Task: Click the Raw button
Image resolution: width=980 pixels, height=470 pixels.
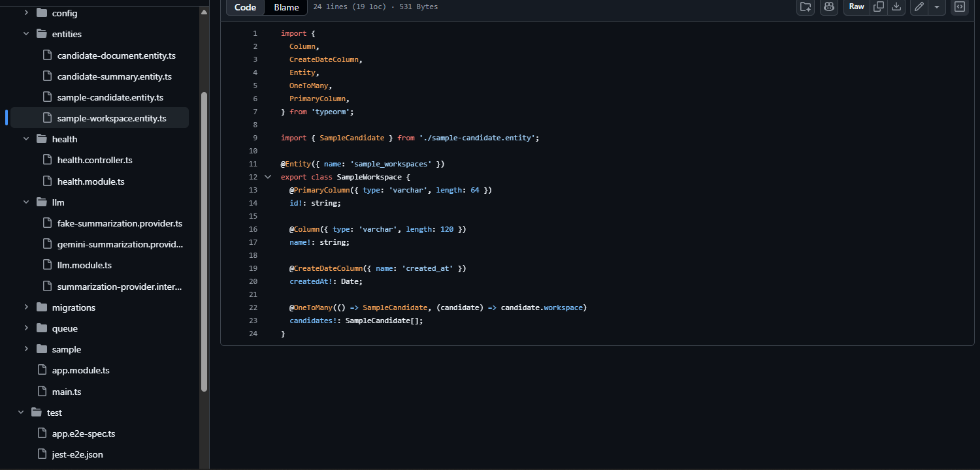Action: click(x=857, y=7)
